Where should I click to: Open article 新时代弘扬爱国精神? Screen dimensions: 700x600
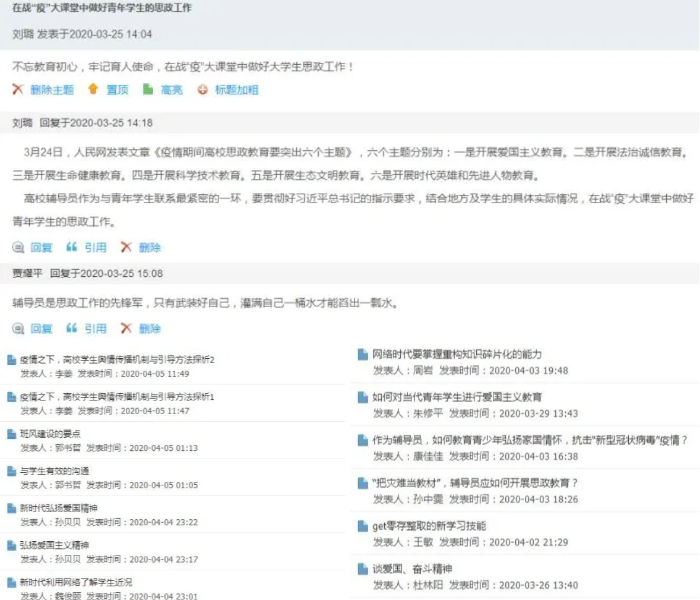58,508
